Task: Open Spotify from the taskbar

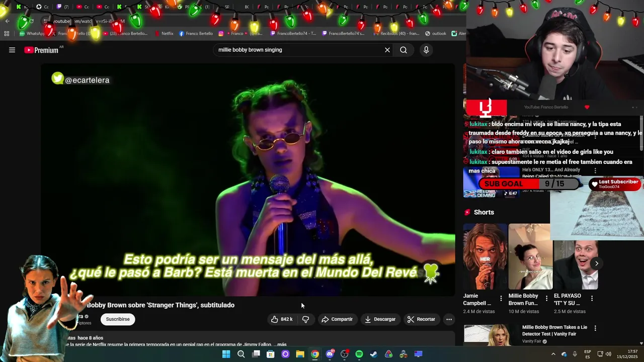Action: click(x=359, y=354)
